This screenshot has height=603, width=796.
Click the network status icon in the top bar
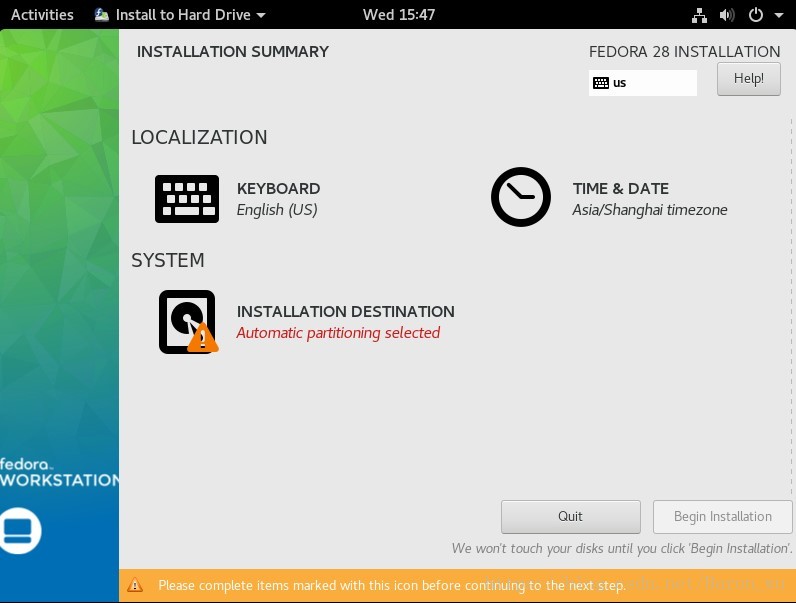tap(699, 15)
